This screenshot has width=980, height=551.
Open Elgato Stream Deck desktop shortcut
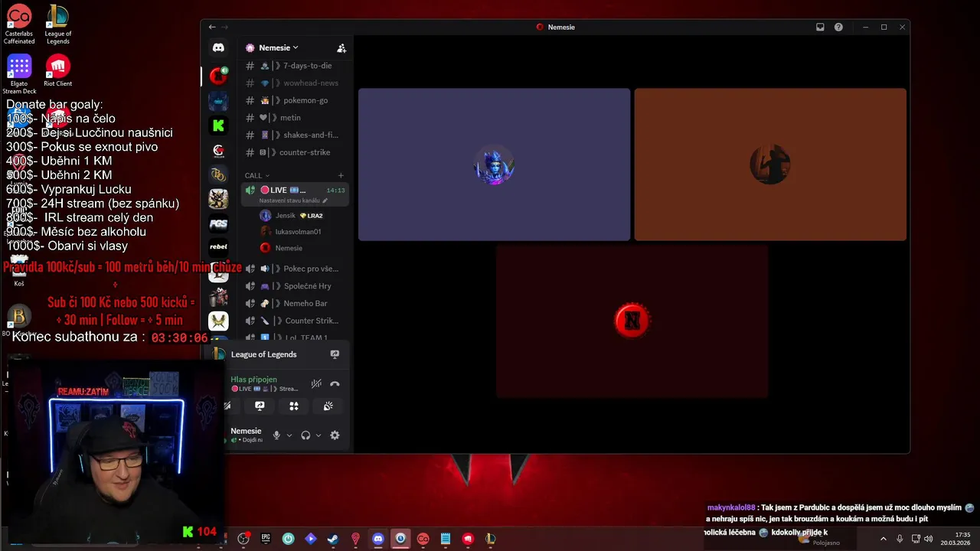click(19, 75)
